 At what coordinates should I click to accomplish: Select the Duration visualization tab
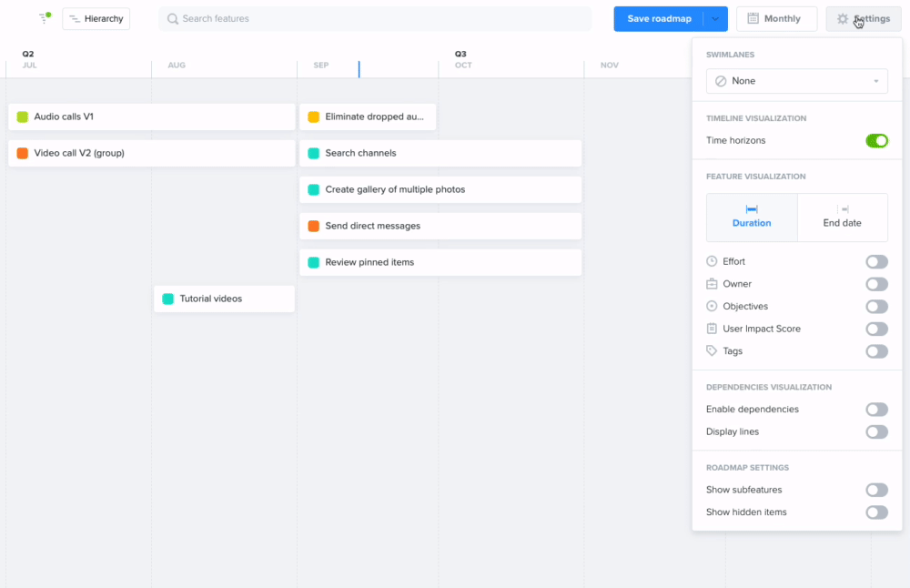coord(752,218)
